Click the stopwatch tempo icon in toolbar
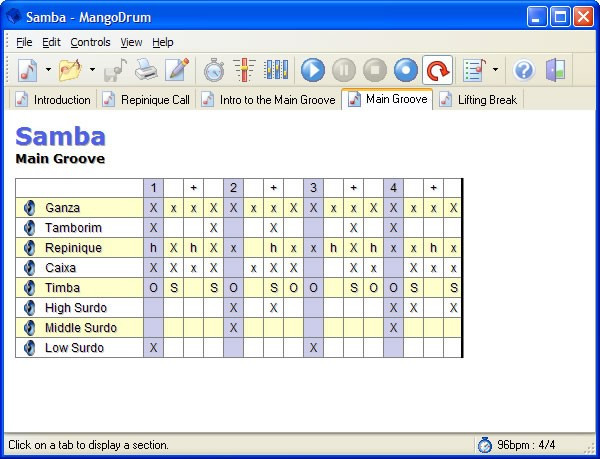The image size is (600, 459). 214,70
